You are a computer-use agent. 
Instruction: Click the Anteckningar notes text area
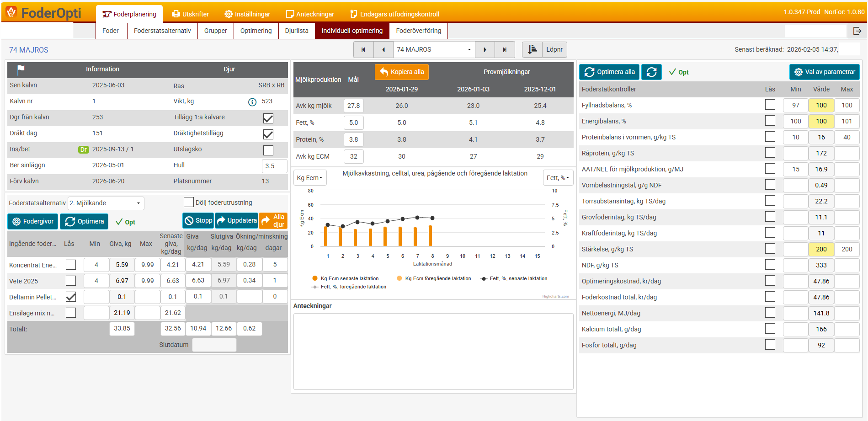[433, 351]
